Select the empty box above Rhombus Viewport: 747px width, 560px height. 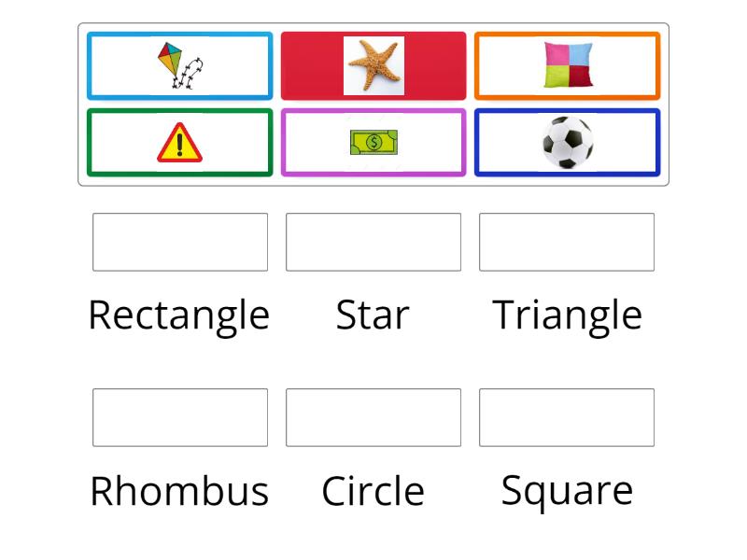pos(180,417)
